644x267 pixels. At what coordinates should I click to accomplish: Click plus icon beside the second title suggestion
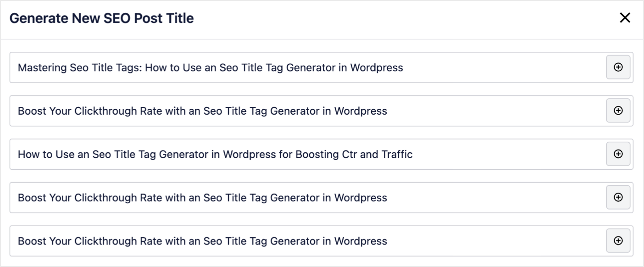pos(618,111)
